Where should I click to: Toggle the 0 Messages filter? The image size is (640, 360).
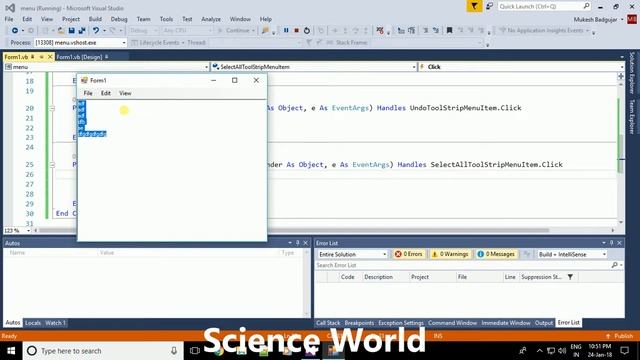point(496,254)
